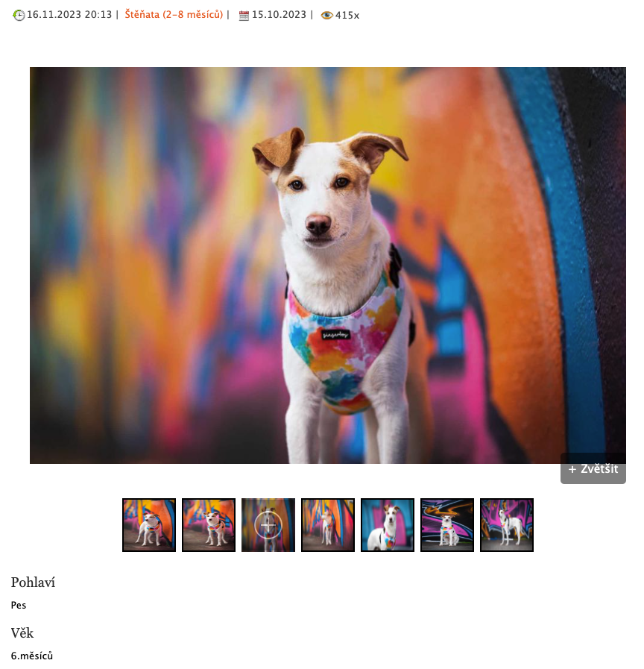Open the last thumbnail with dog standing sideways

[507, 525]
